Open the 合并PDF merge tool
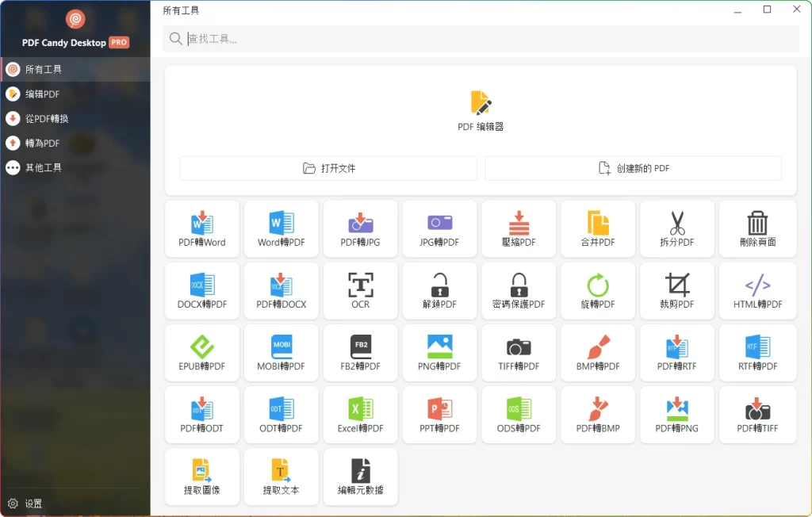This screenshot has width=812, height=517. [598, 228]
